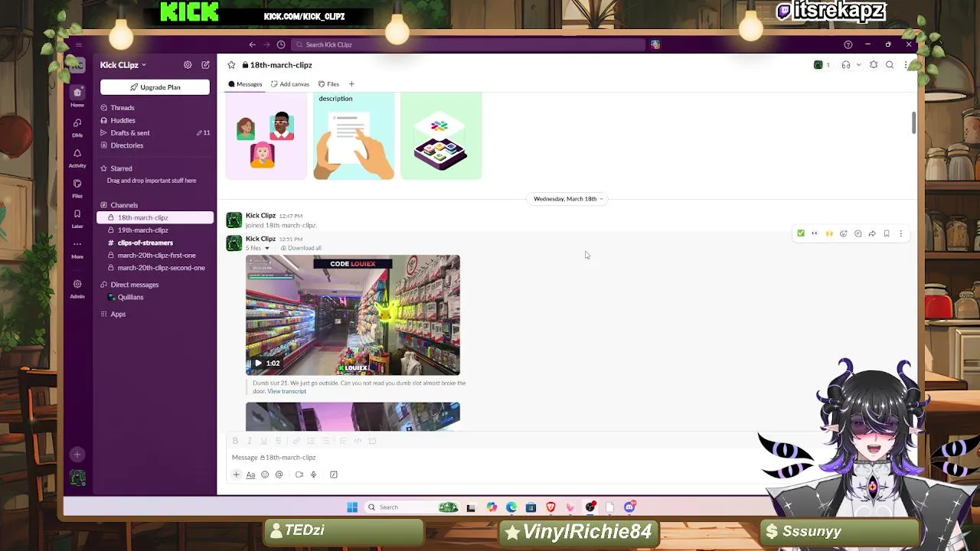Expand the Kick CLipz workspace menu
Image resolution: width=980 pixels, height=551 pixels.
tap(122, 65)
